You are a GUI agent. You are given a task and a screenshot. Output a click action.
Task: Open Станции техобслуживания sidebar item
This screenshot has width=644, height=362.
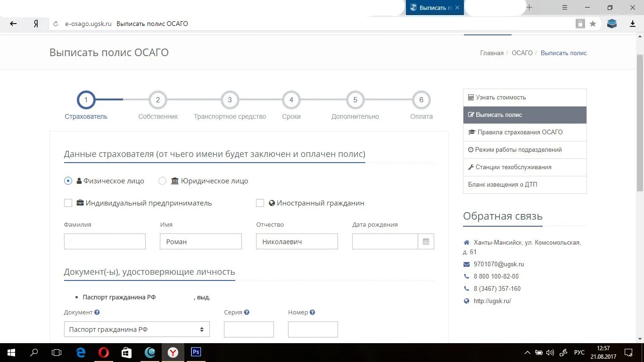click(x=525, y=167)
